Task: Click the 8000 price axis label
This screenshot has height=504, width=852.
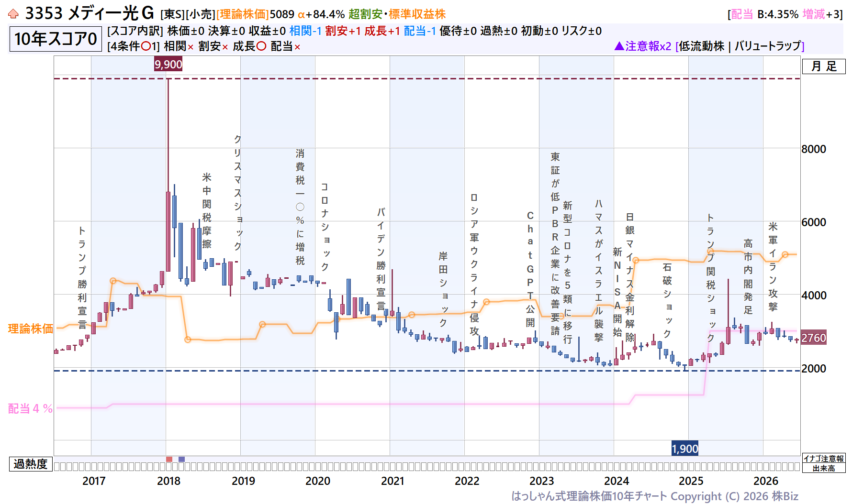Action: click(x=814, y=149)
